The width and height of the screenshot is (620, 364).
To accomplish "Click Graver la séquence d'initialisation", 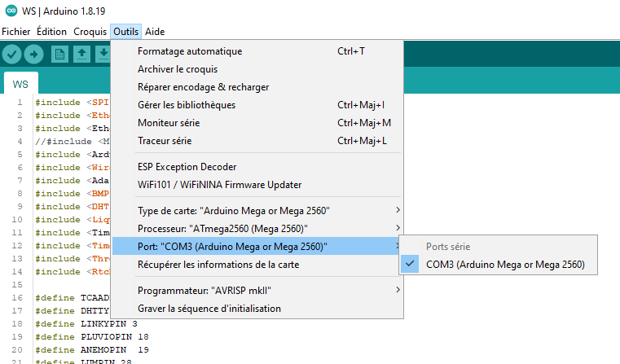I will click(x=209, y=309).
